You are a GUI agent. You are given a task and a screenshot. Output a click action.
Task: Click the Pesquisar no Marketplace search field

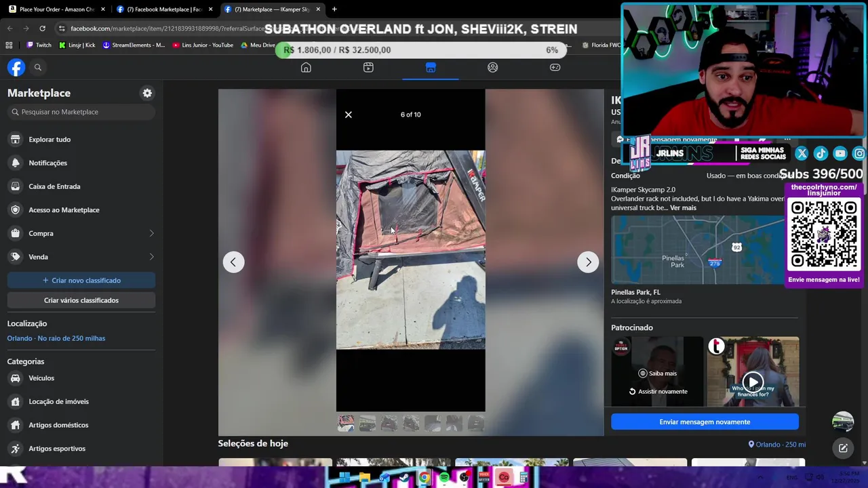pos(81,112)
